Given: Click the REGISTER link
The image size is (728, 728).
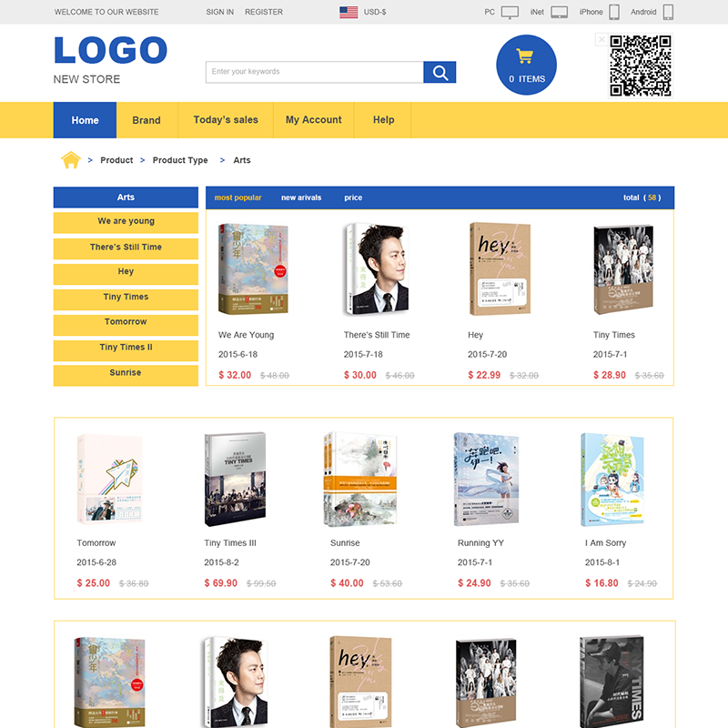Looking at the screenshot, I should [x=264, y=13].
